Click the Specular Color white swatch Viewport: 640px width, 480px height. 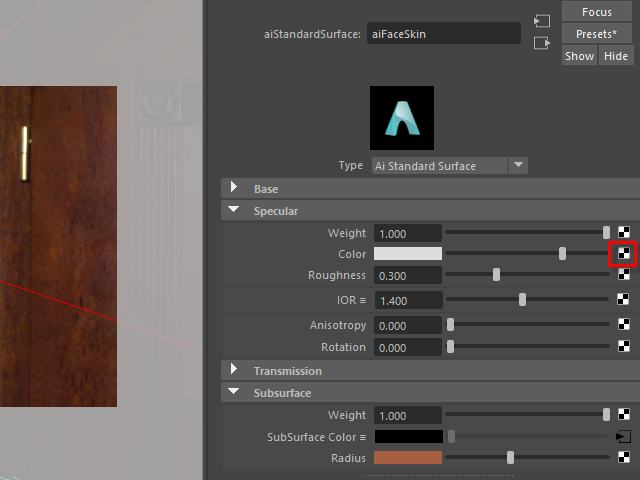[408, 254]
